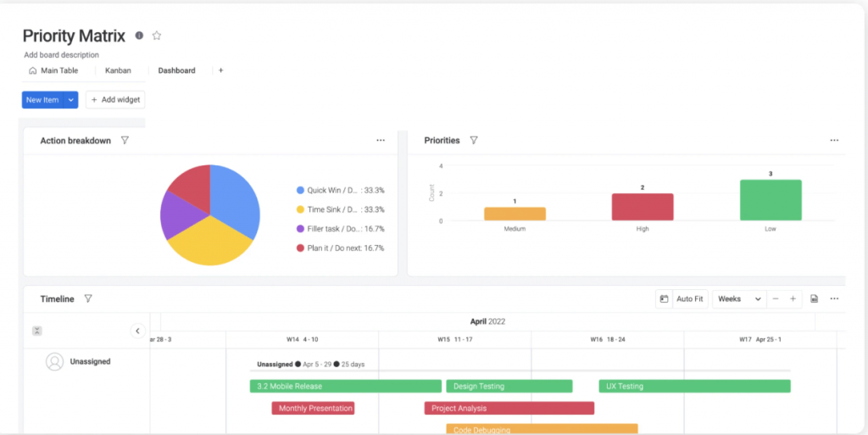Screen dimensions: 868x435
Task: Click the Add widget button
Action: [x=115, y=100]
